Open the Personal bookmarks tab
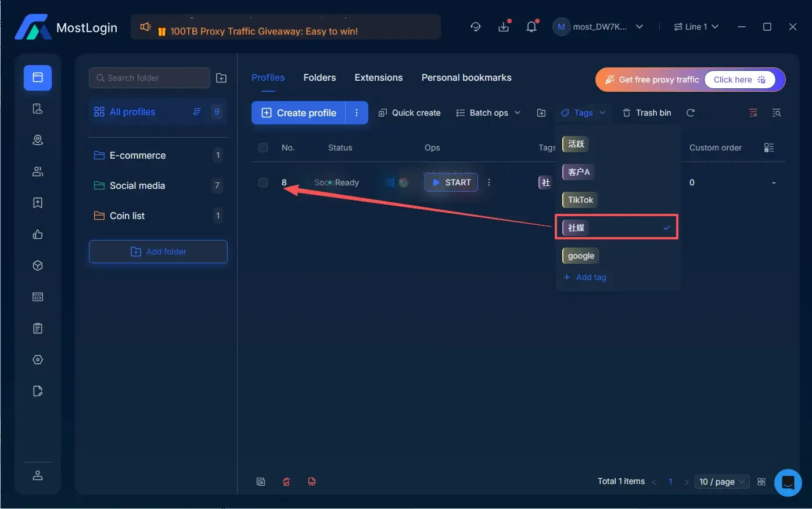 466,77
